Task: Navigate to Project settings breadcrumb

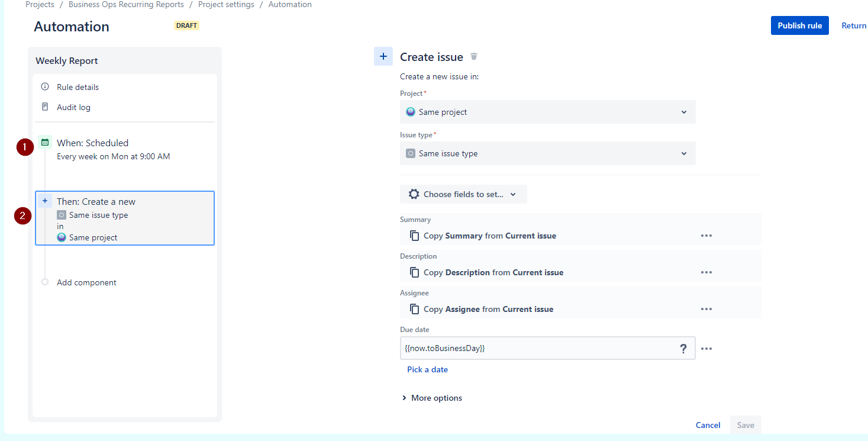Action: tap(226, 5)
